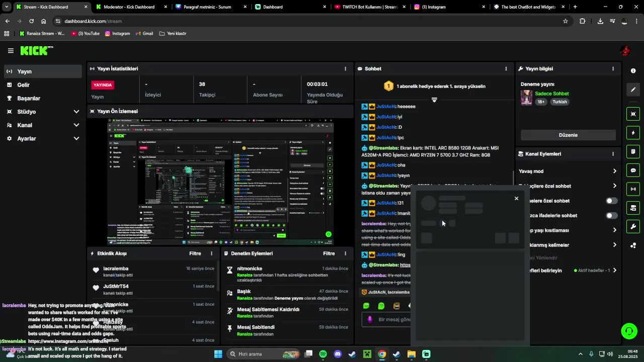Image resolution: width=644 pixels, height=362 pixels.
Task: Open Yayın in the sidebar
Action: pos(43,71)
